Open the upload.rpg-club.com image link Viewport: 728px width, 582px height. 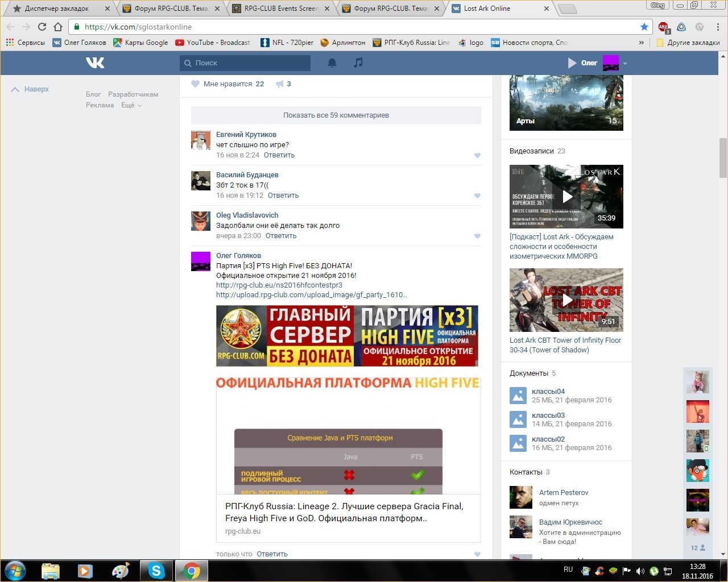click(311, 295)
